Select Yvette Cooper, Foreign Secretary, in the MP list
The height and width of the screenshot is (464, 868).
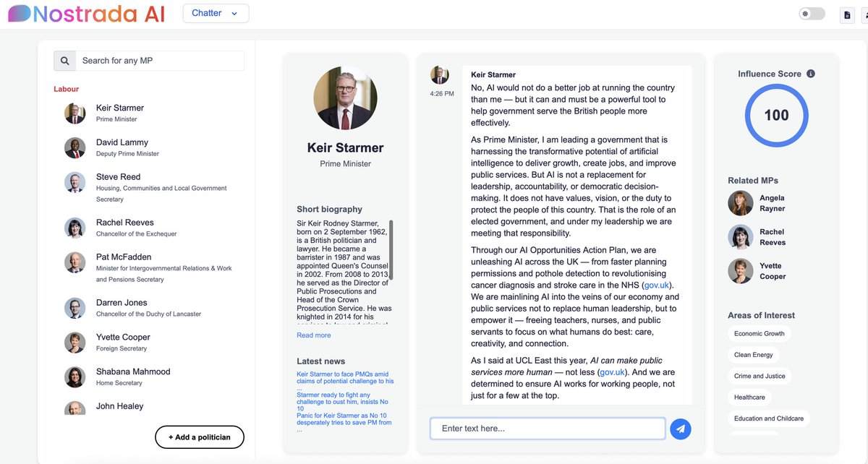148,342
